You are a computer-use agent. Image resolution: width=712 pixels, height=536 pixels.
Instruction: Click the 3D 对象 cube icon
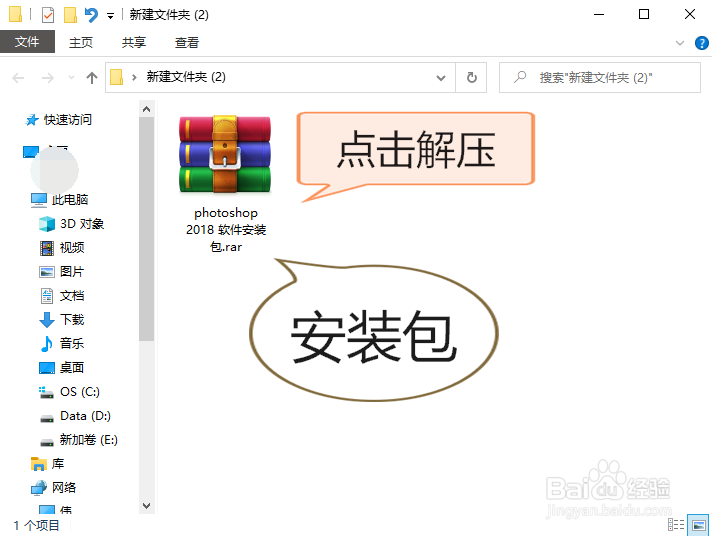(x=47, y=224)
